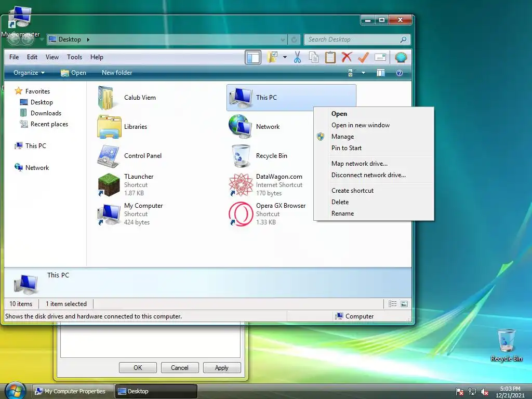
Task: Open the Organize dropdown
Action: [x=29, y=73]
